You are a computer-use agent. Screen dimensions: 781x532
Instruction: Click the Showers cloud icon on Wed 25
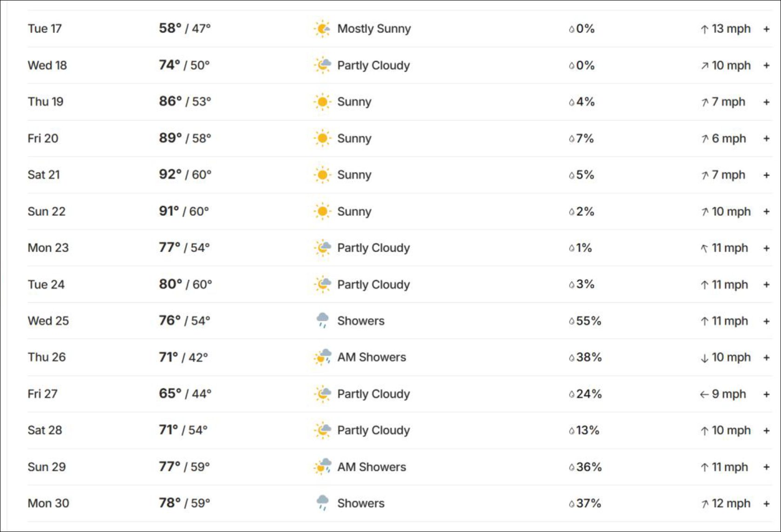322,320
